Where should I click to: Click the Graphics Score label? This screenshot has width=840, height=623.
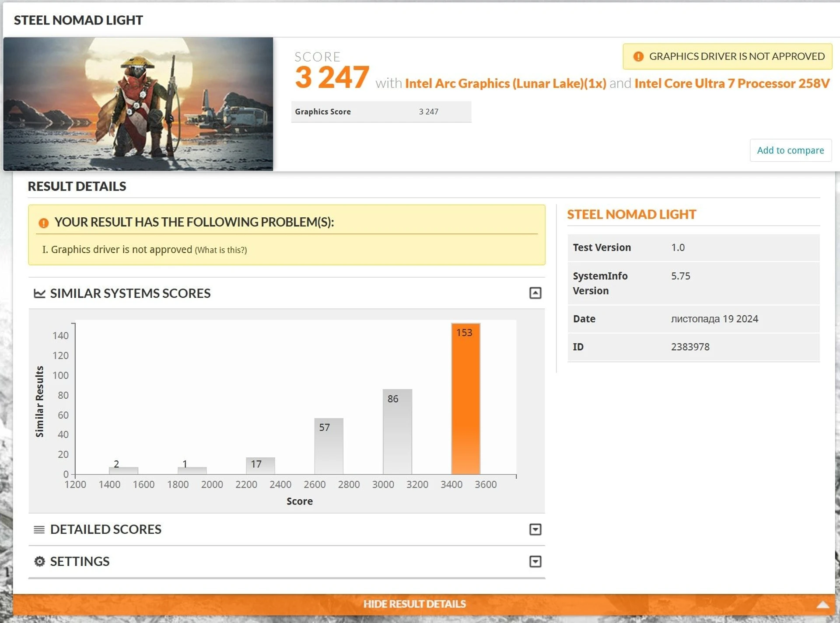[x=323, y=112]
